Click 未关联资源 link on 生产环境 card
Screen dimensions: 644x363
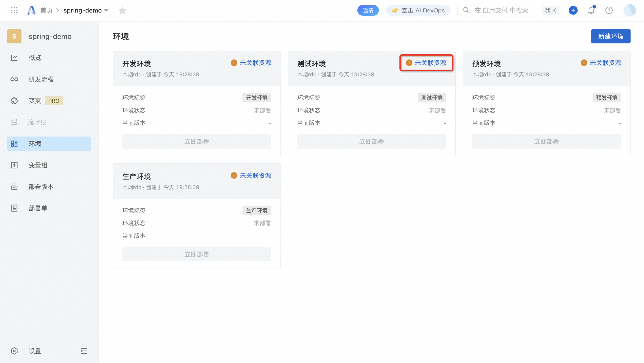255,176
